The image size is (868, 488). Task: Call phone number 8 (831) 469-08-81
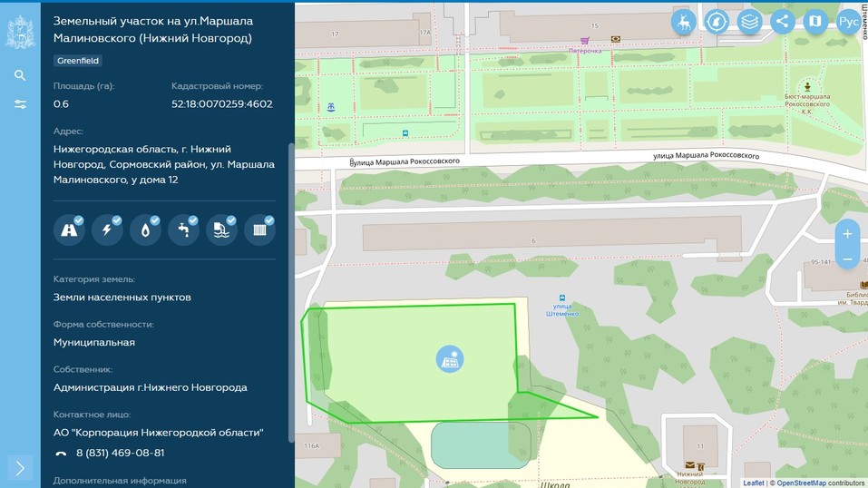click(x=120, y=454)
